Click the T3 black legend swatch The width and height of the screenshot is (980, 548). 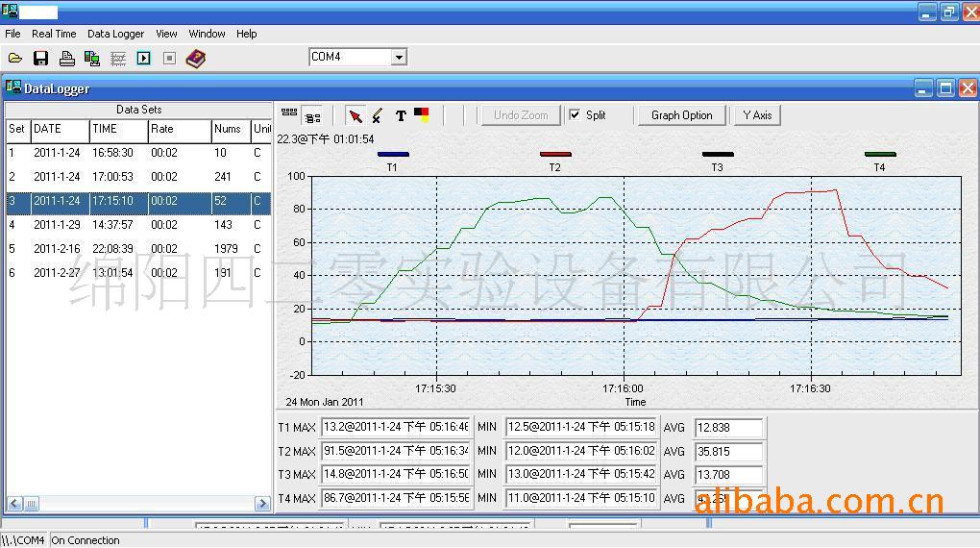pos(718,154)
